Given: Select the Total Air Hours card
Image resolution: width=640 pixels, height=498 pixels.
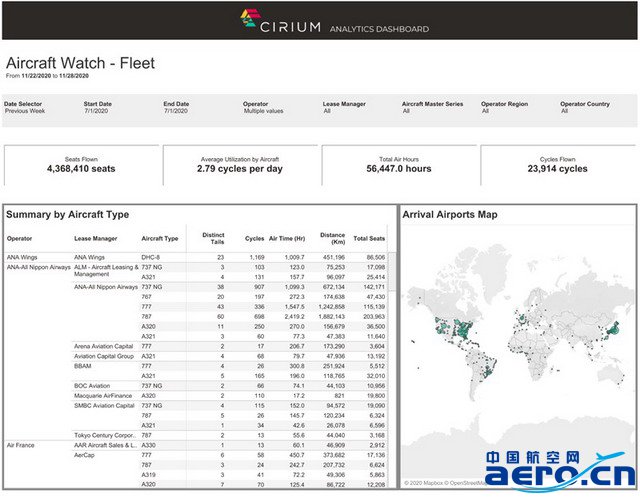Looking at the screenshot, I should pyautogui.click(x=399, y=165).
